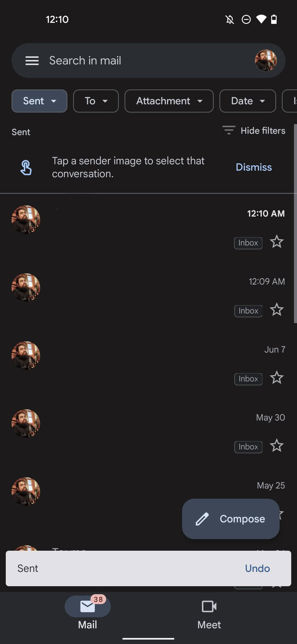Star the 12:10 AM email
297x644 pixels.
tap(277, 242)
